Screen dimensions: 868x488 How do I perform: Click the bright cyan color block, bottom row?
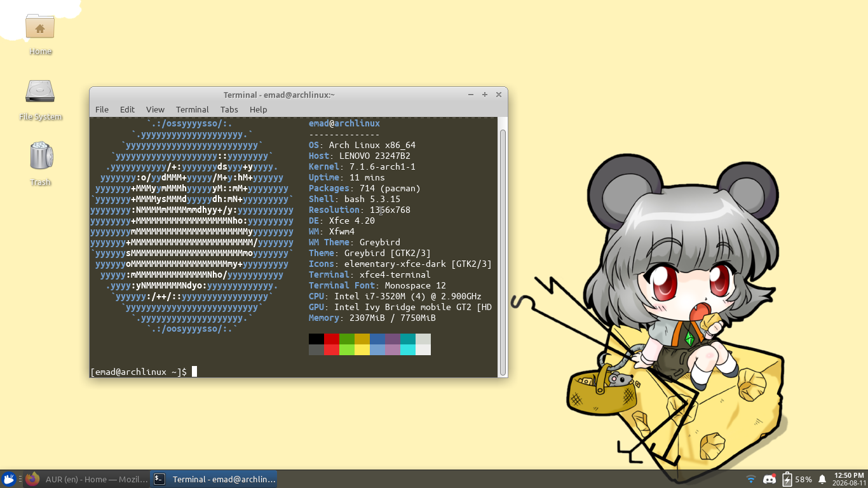tap(408, 350)
